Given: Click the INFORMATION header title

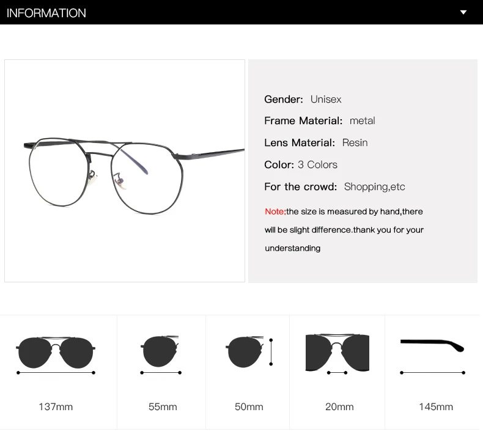Looking at the screenshot, I should [46, 13].
